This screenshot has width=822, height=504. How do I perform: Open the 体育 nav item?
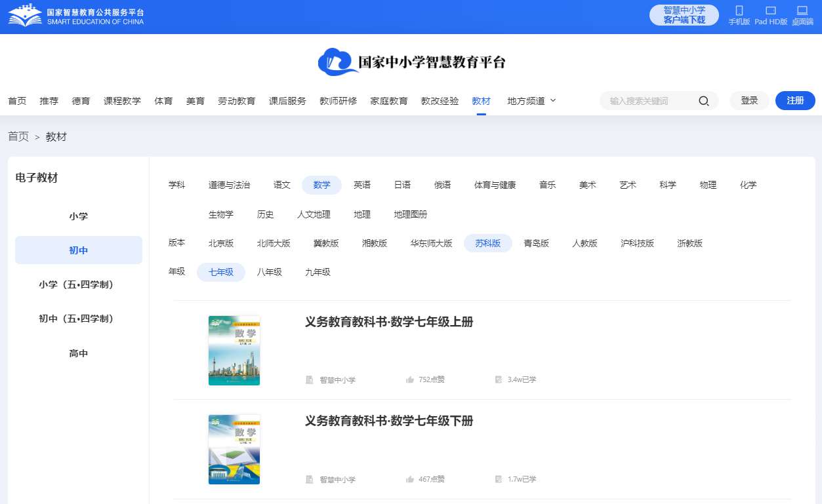(x=163, y=101)
